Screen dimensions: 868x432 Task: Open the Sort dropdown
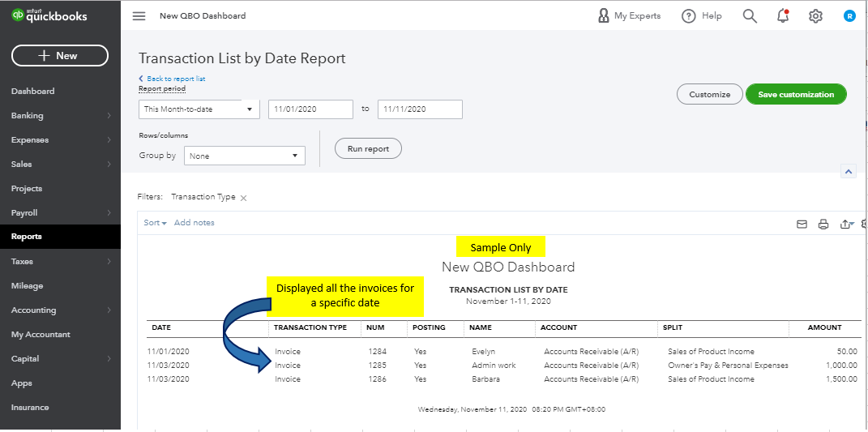[155, 223]
